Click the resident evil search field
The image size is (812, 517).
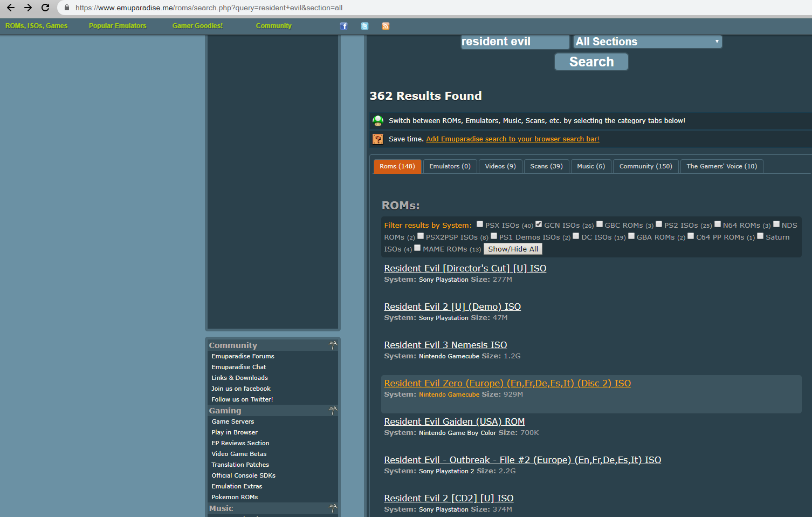coord(515,42)
